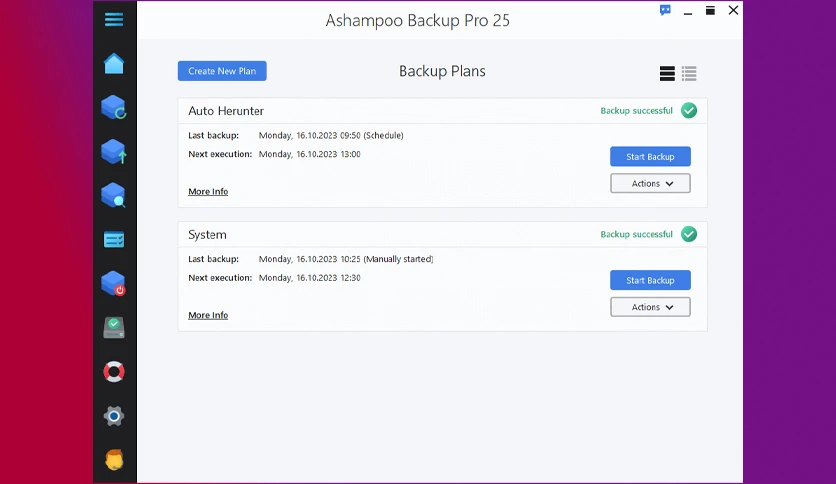
Task: Click the next execution time 13:00
Action: point(310,154)
